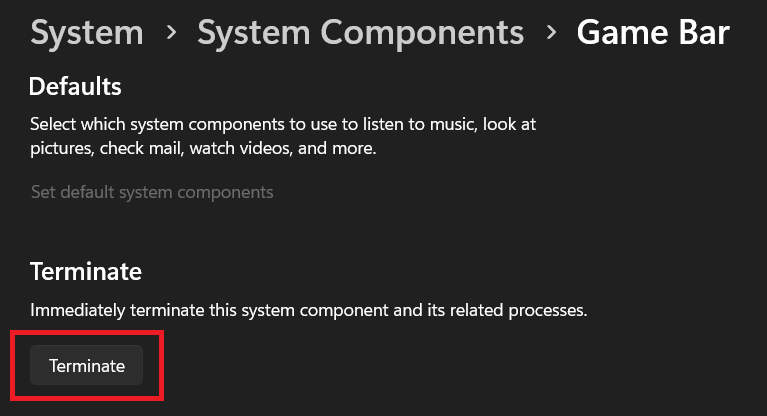Click the line "pictures, check mail, watch videos"
Screen dimensions: 767x416
[200, 148]
